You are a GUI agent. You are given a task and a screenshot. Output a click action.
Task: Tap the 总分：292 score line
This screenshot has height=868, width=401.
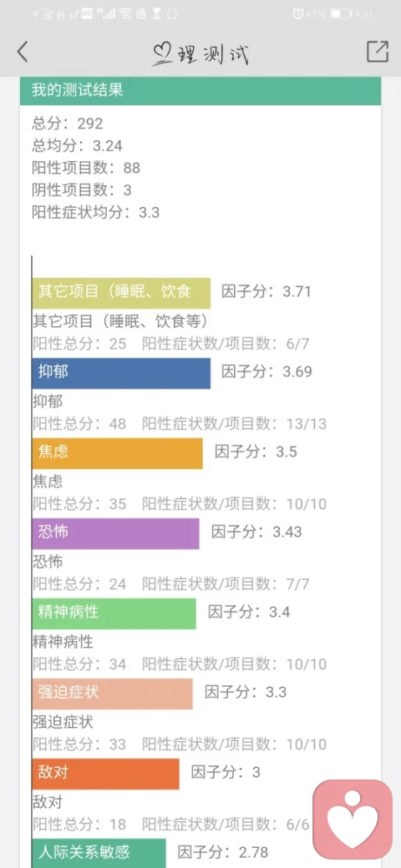(68, 124)
